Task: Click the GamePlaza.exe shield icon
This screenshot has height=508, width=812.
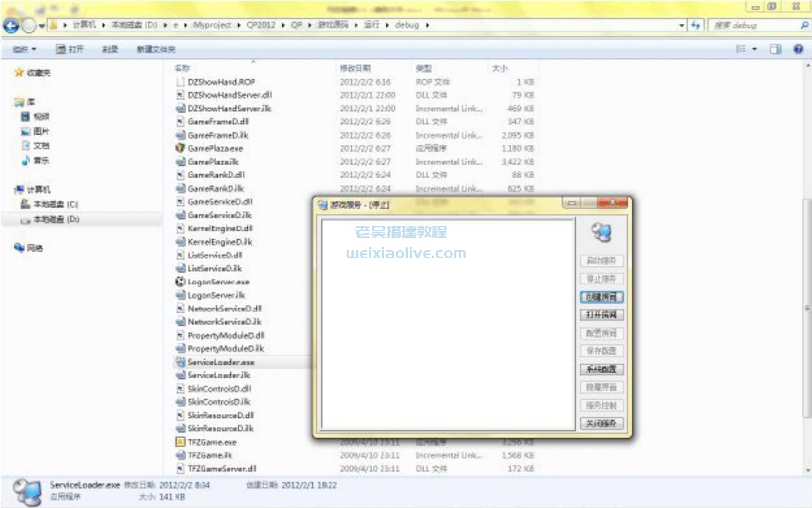Action: coord(180,148)
